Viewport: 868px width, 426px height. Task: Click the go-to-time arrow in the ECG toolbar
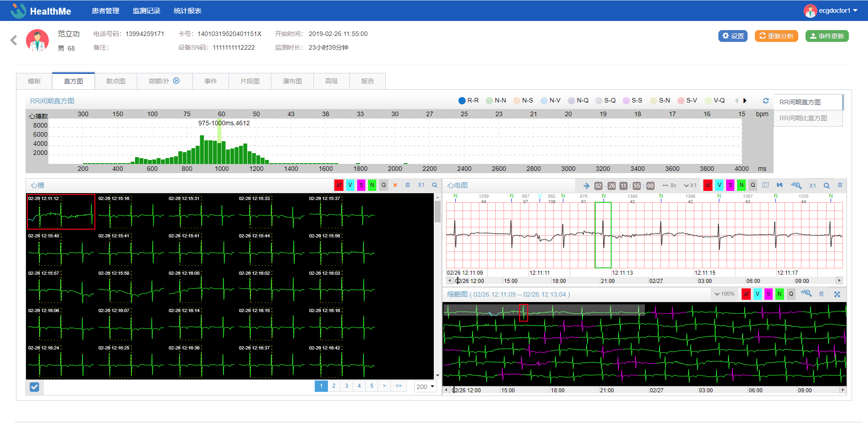coord(586,185)
